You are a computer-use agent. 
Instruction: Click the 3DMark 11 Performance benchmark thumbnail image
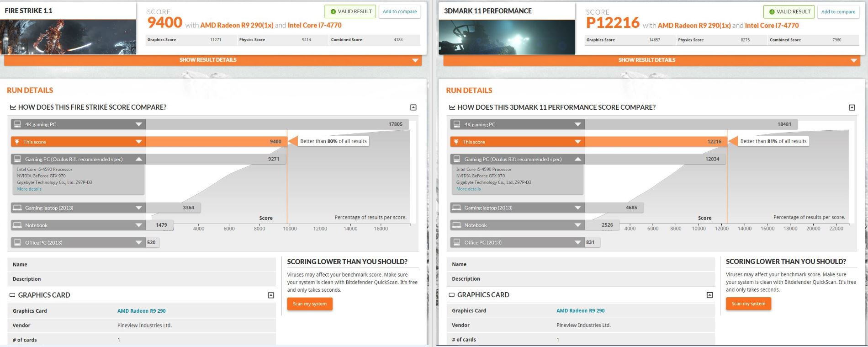coord(507,37)
